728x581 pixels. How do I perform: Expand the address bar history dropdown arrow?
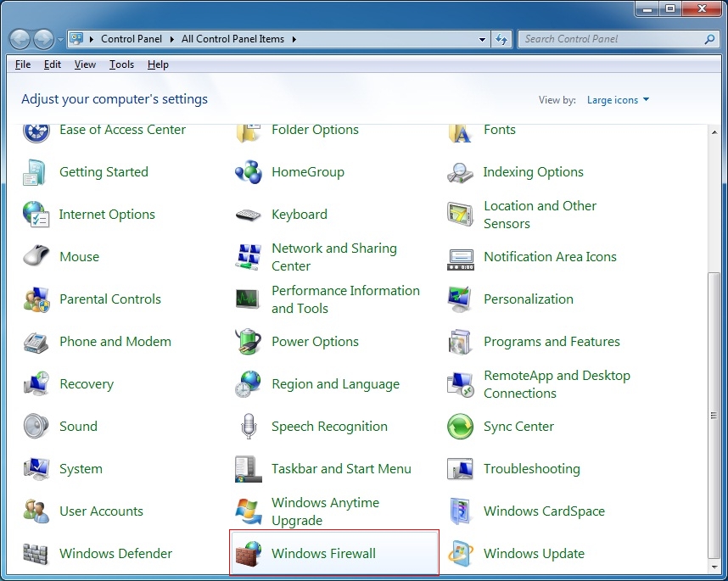click(483, 40)
